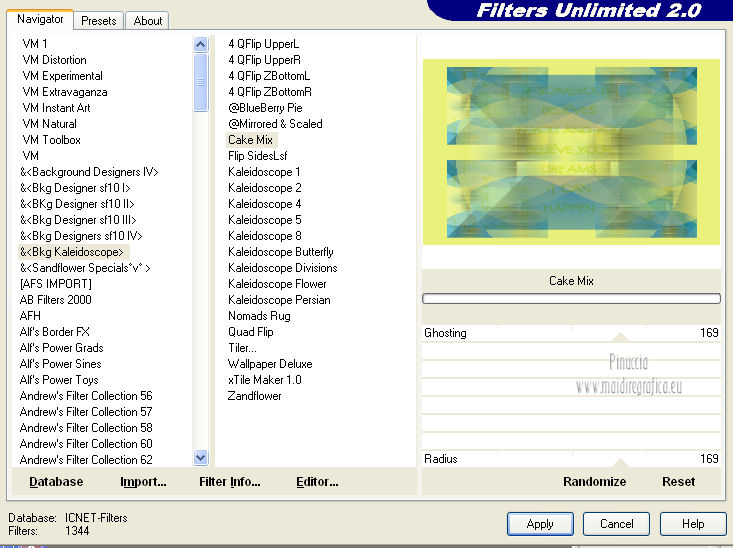Select &<Sandflower Specials°v°> category
This screenshot has width=733, height=548.
point(85,268)
